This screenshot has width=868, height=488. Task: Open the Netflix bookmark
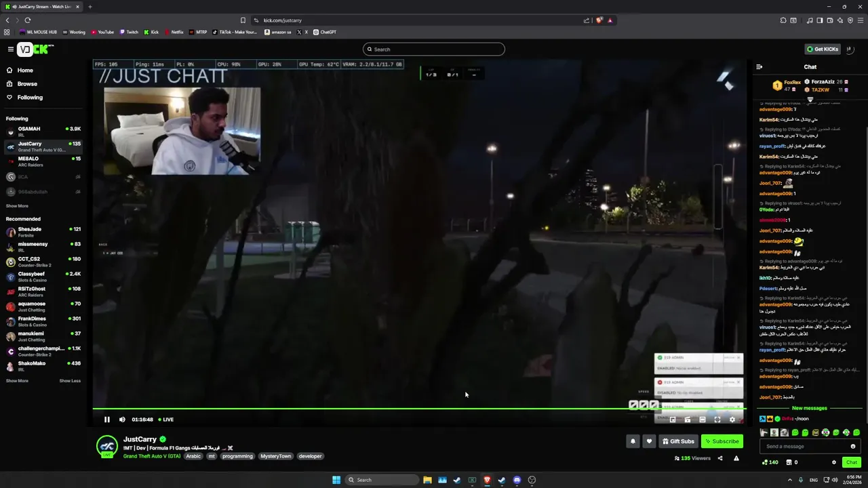(174, 32)
